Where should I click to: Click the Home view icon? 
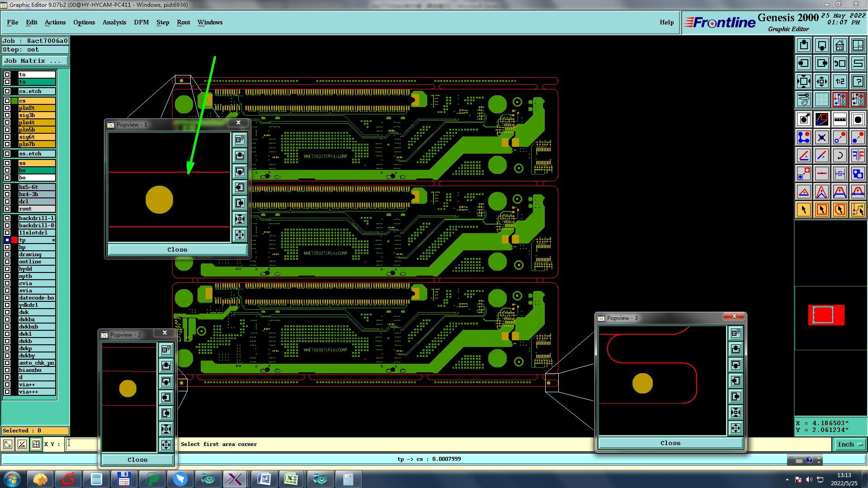point(840,45)
